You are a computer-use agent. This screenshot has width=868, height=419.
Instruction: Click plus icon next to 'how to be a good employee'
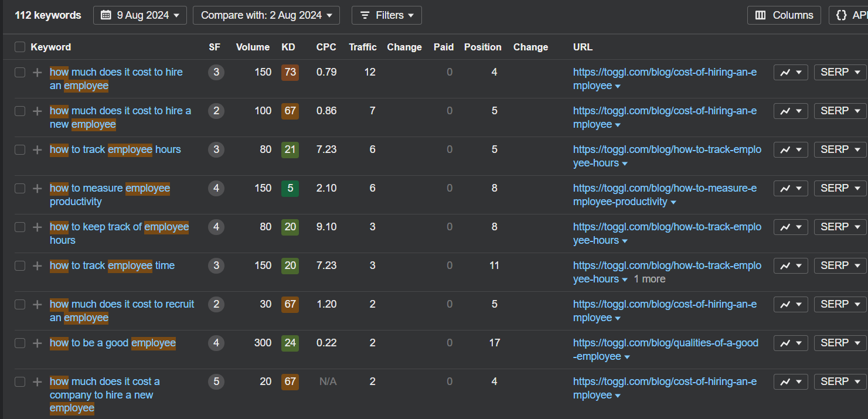(38, 343)
